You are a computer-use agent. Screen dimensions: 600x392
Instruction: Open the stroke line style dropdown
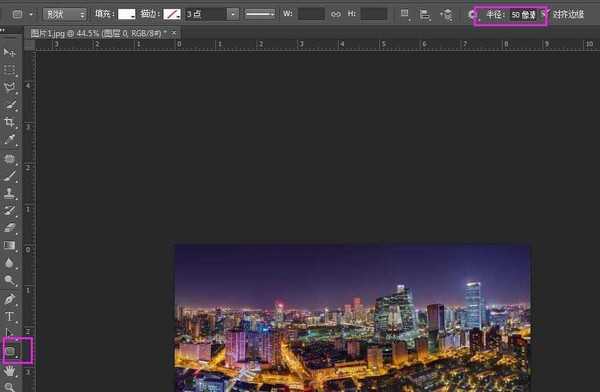[x=260, y=15]
